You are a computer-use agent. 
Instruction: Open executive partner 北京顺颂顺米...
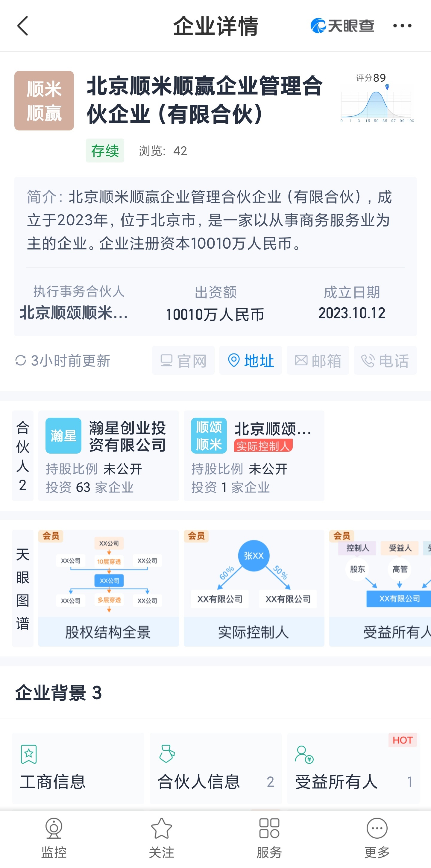pos(74,313)
